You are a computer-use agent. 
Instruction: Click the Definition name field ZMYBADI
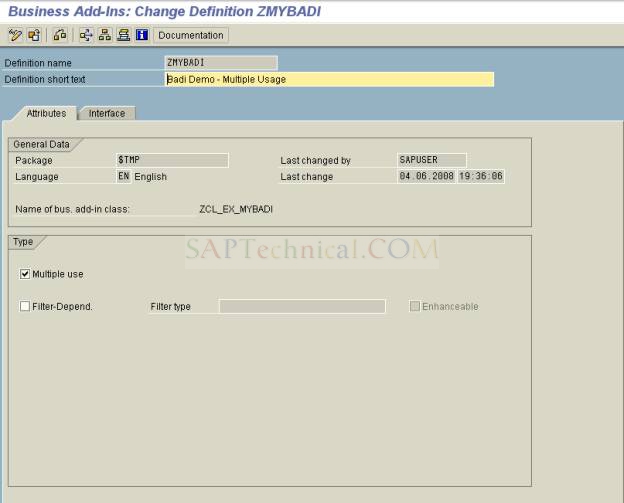(x=221, y=63)
